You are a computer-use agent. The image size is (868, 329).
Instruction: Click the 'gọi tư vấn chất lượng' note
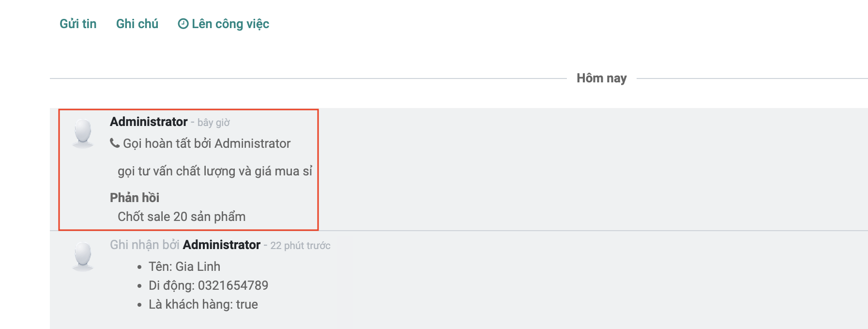(x=215, y=171)
